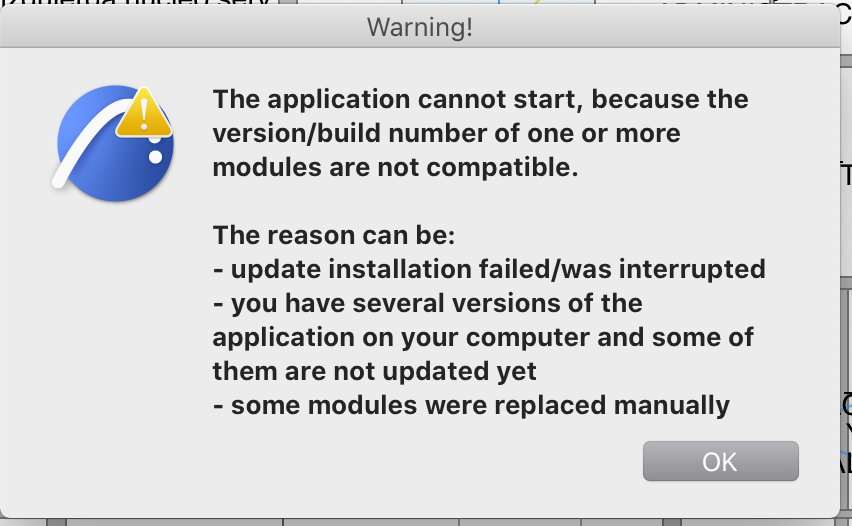Click the "modules are not compatible" line

coord(395,168)
